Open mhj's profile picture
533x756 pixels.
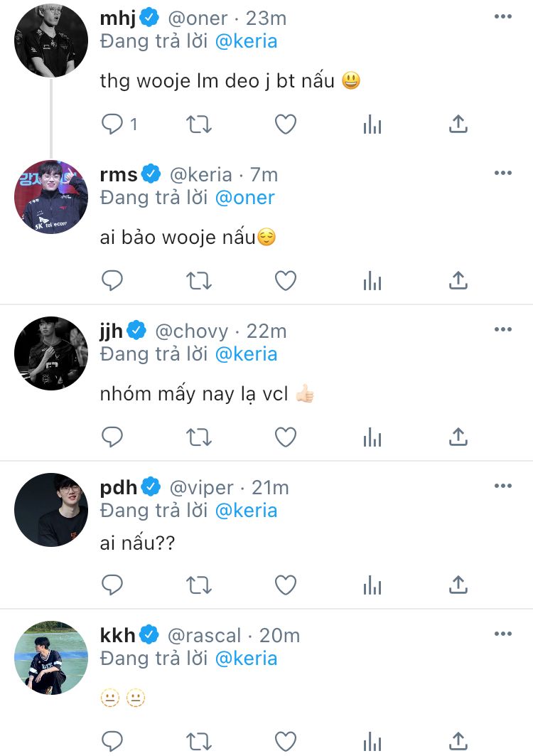click(x=51, y=40)
